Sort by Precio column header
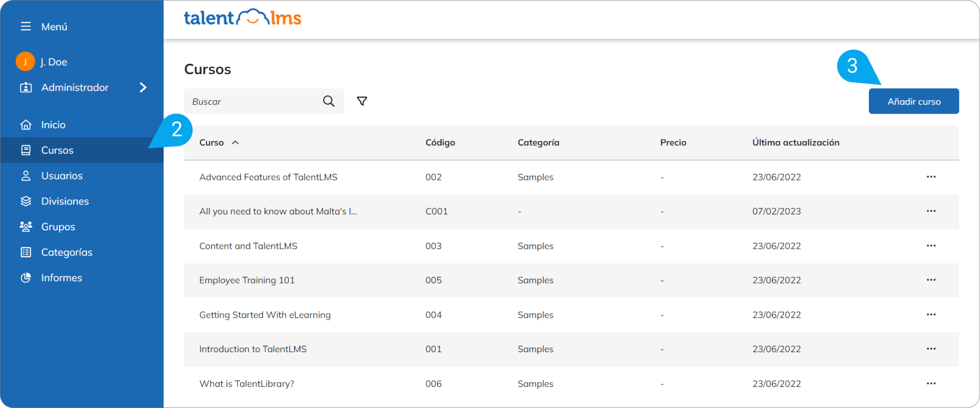The height and width of the screenshot is (408, 980). pyautogui.click(x=673, y=143)
